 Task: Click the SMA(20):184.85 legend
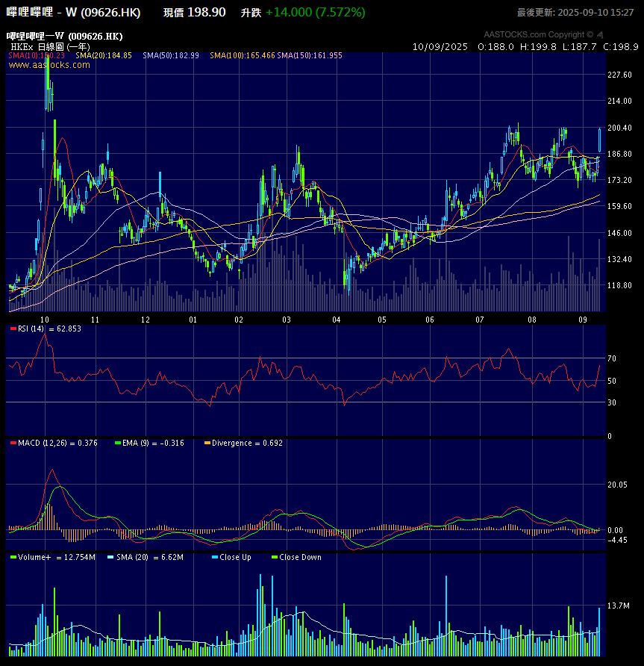pos(104,56)
